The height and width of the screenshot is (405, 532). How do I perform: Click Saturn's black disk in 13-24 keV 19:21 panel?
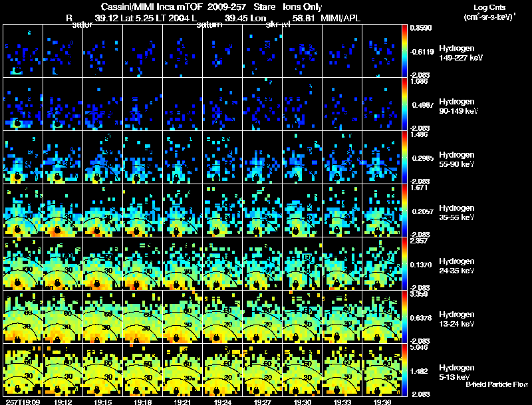[176, 338]
